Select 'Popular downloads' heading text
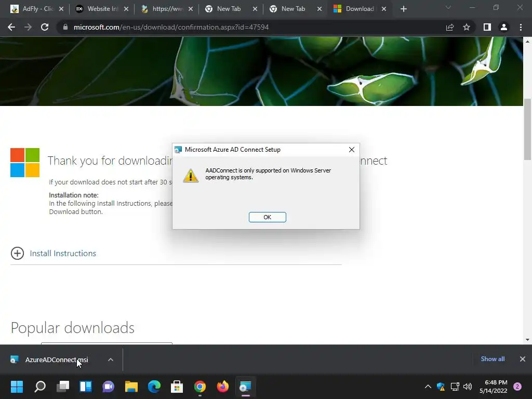532x399 pixels. pyautogui.click(x=73, y=328)
